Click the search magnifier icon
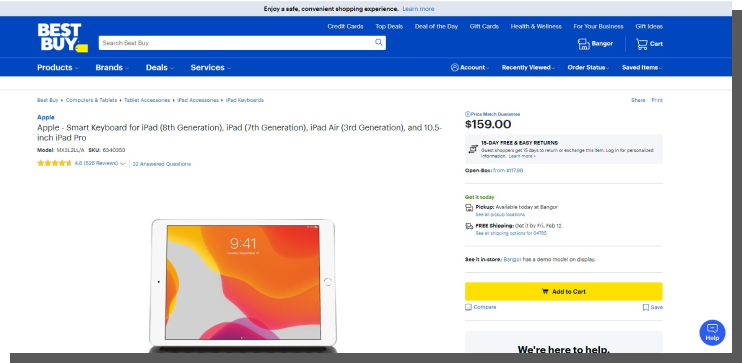The width and height of the screenshot is (742, 363). [x=379, y=43]
